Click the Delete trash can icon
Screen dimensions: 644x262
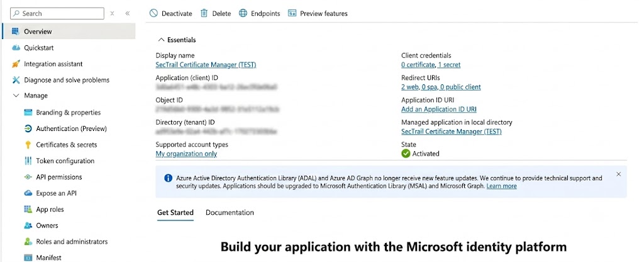coord(204,13)
